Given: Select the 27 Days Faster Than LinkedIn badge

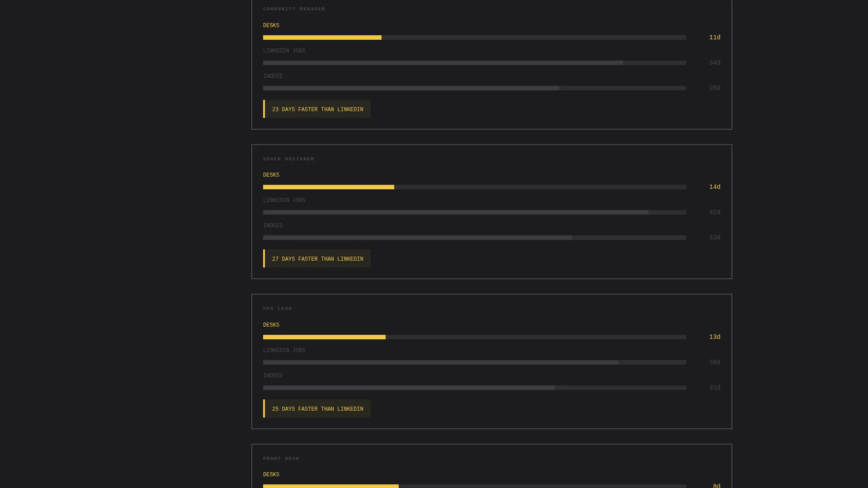Looking at the screenshot, I should (x=317, y=258).
